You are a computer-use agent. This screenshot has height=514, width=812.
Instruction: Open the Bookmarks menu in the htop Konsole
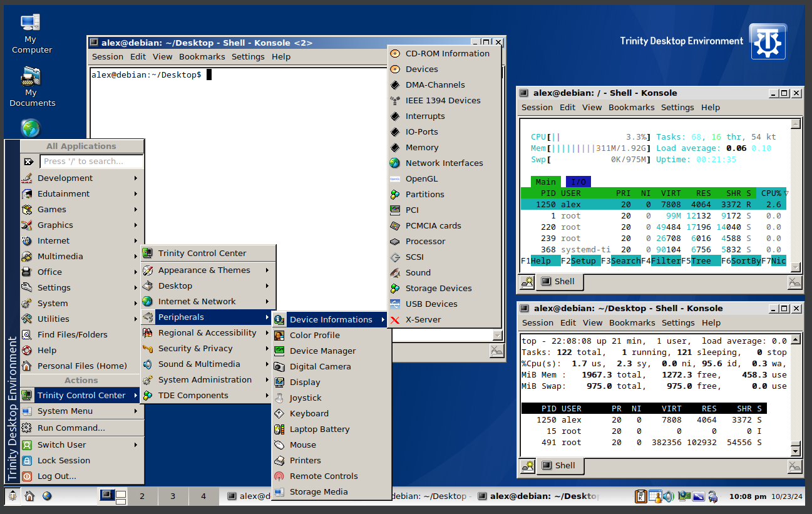(x=631, y=108)
